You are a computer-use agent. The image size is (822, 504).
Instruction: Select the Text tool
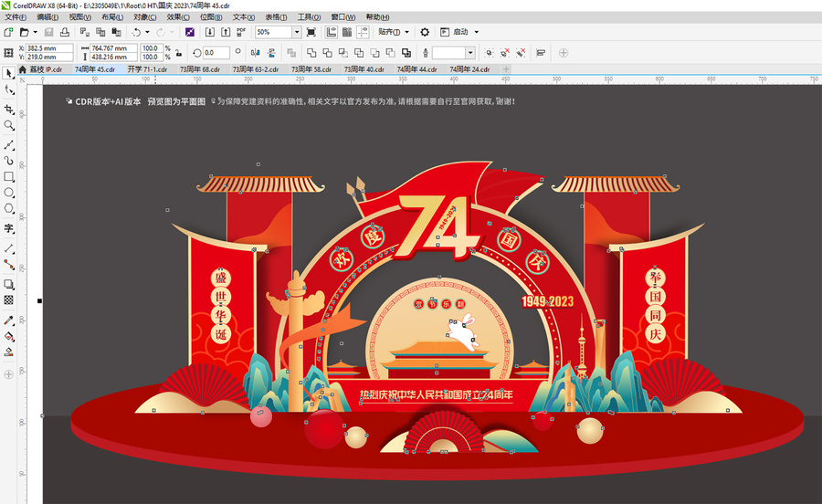[x=8, y=228]
